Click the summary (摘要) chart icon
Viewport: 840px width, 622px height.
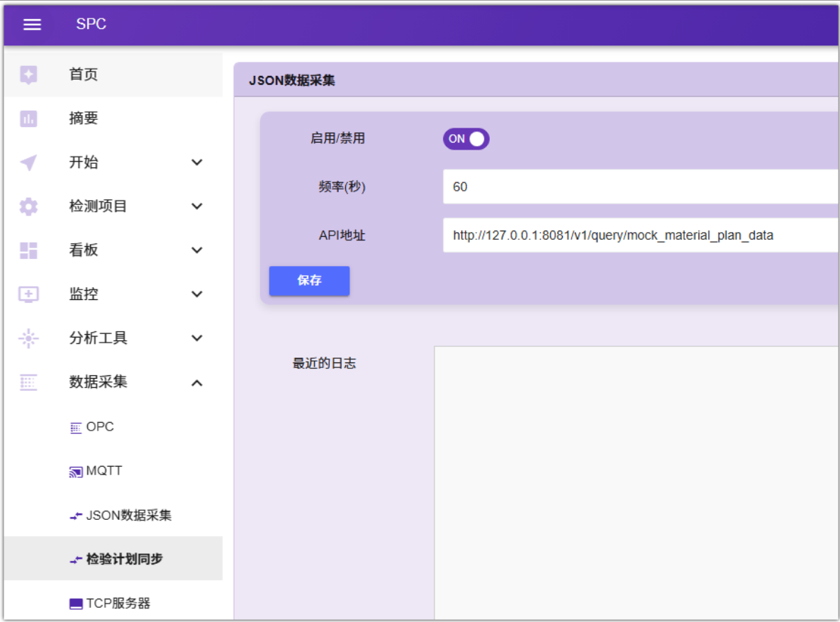pos(28,118)
